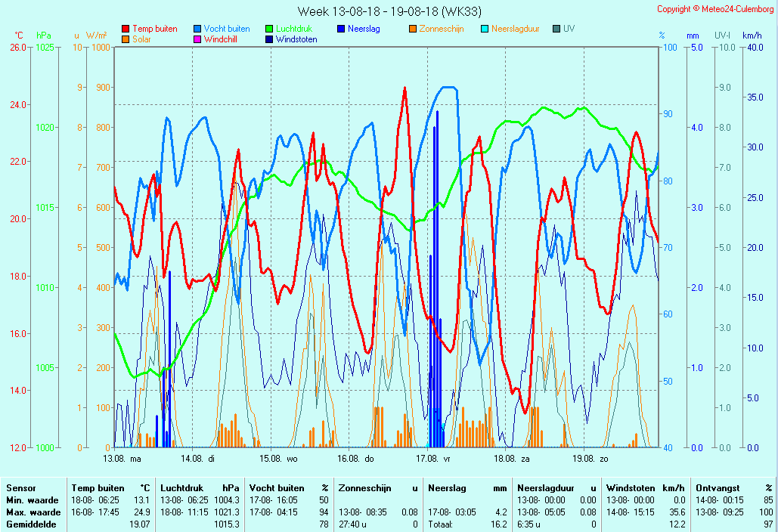Click the Luchtdruk column header in table
The image size is (778, 532).
pyautogui.click(x=182, y=488)
